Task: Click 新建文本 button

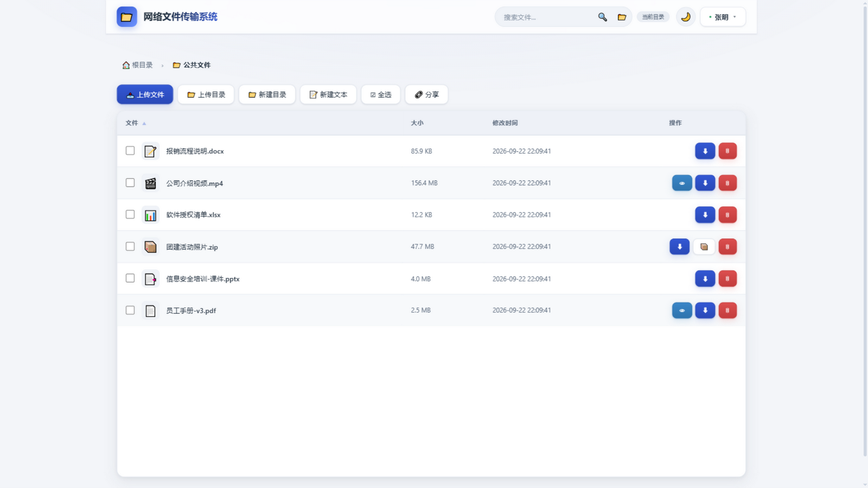Action: pos(328,94)
